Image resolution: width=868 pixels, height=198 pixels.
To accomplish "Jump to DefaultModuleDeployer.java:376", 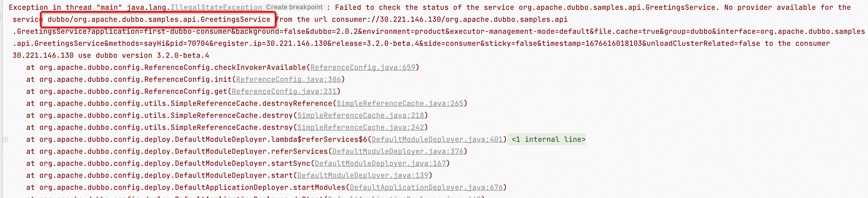I will [398, 152].
